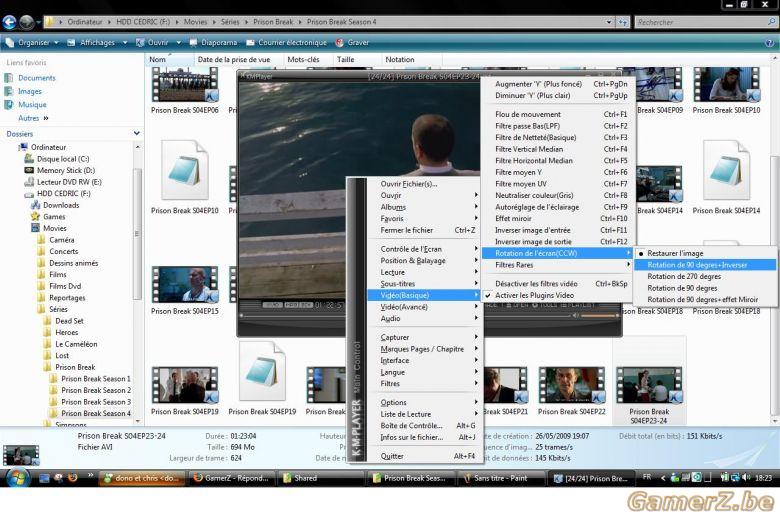Select the Downloads folder in tree
780x519 pixels.
click(x=61, y=205)
